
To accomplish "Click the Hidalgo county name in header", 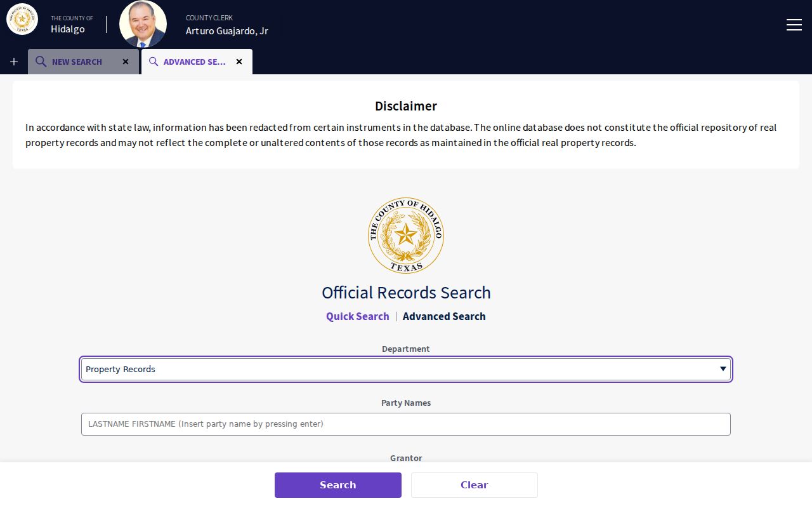I will tap(68, 29).
